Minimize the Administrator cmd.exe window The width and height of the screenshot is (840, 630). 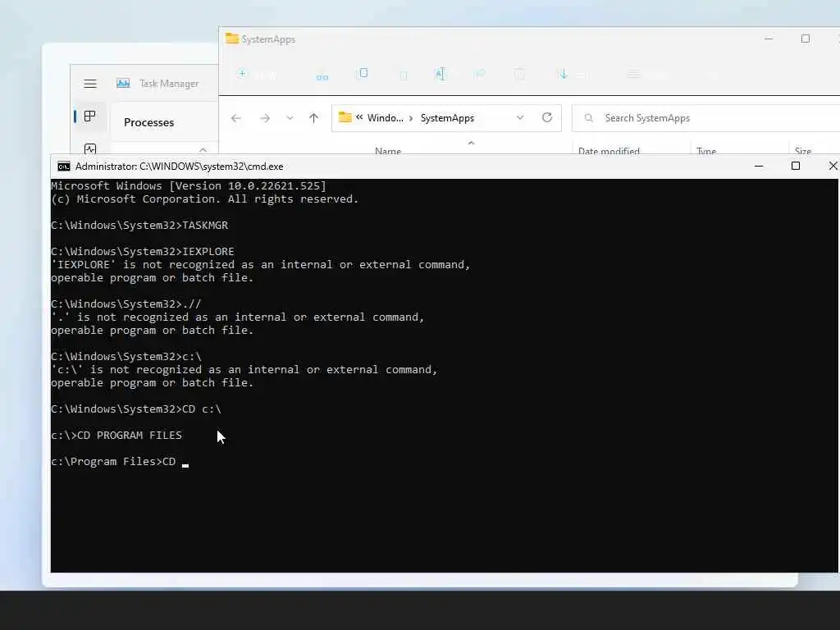tap(759, 166)
